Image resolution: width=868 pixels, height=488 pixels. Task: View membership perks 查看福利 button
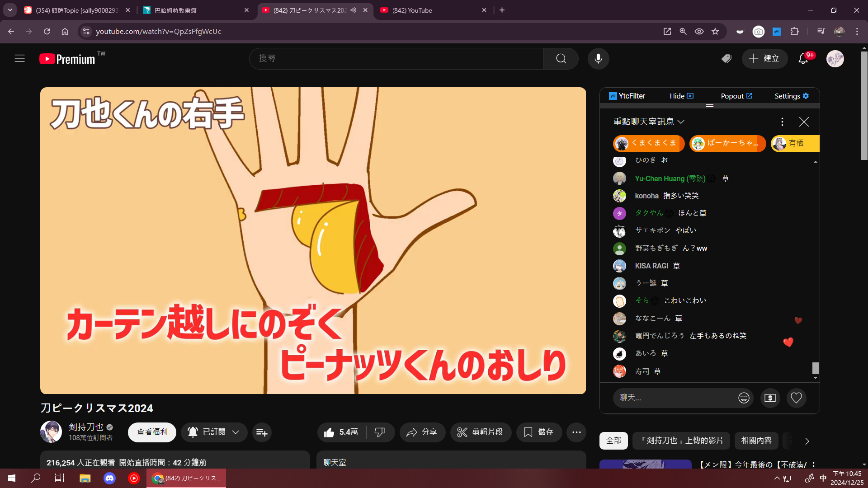(152, 432)
